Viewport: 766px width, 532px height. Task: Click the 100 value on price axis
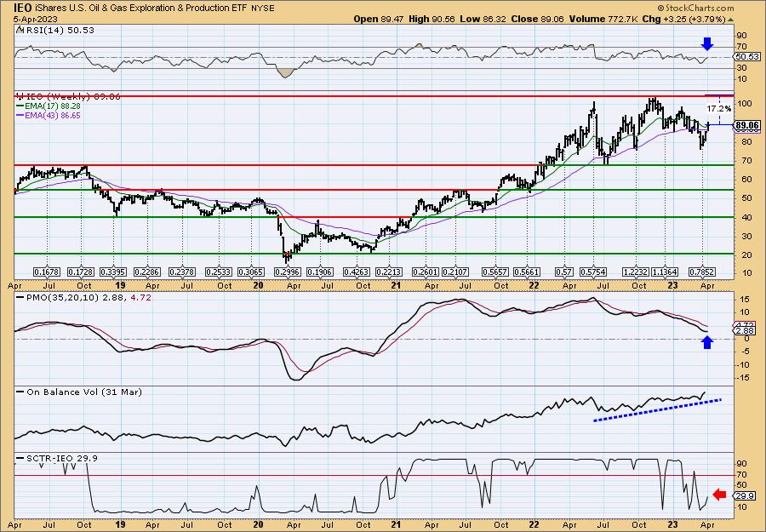745,104
